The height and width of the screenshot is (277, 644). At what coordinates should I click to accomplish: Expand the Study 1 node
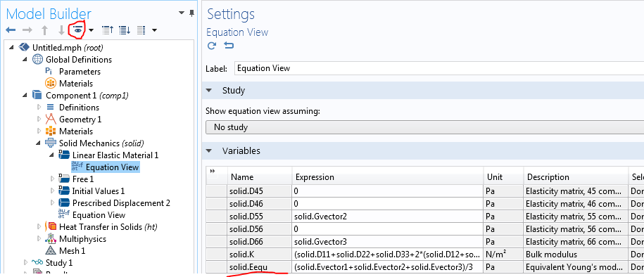pyautogui.click(x=25, y=262)
